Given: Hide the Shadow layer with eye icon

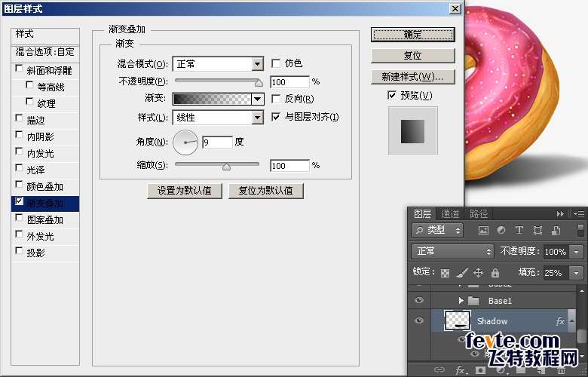Looking at the screenshot, I should pyautogui.click(x=419, y=320).
